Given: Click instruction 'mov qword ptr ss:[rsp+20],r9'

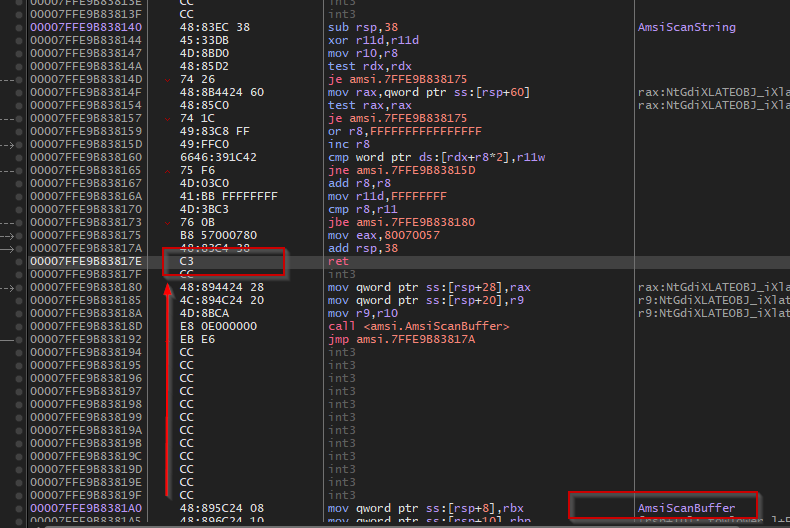Looking at the screenshot, I should click(x=426, y=300).
